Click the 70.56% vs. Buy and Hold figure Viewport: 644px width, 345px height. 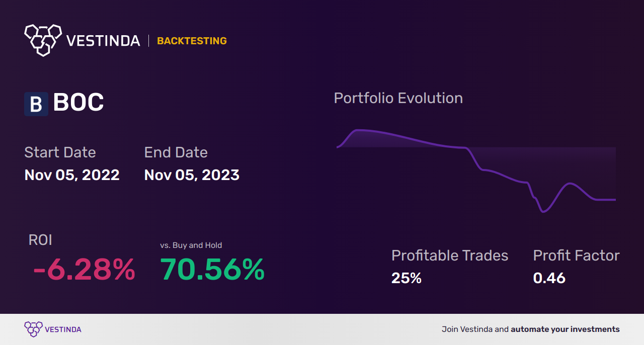(x=212, y=270)
